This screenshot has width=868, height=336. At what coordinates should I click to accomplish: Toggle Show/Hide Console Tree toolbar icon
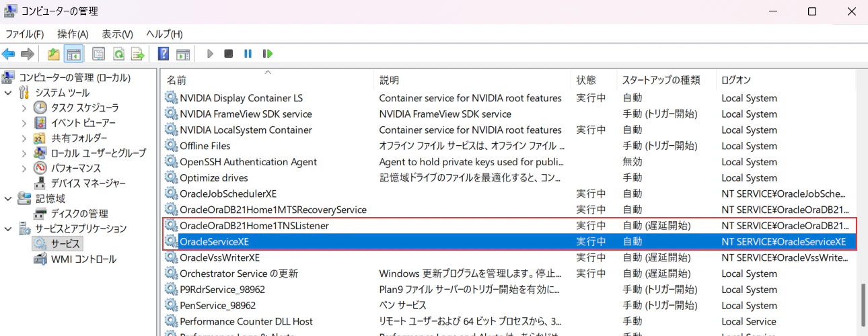pos(73,54)
